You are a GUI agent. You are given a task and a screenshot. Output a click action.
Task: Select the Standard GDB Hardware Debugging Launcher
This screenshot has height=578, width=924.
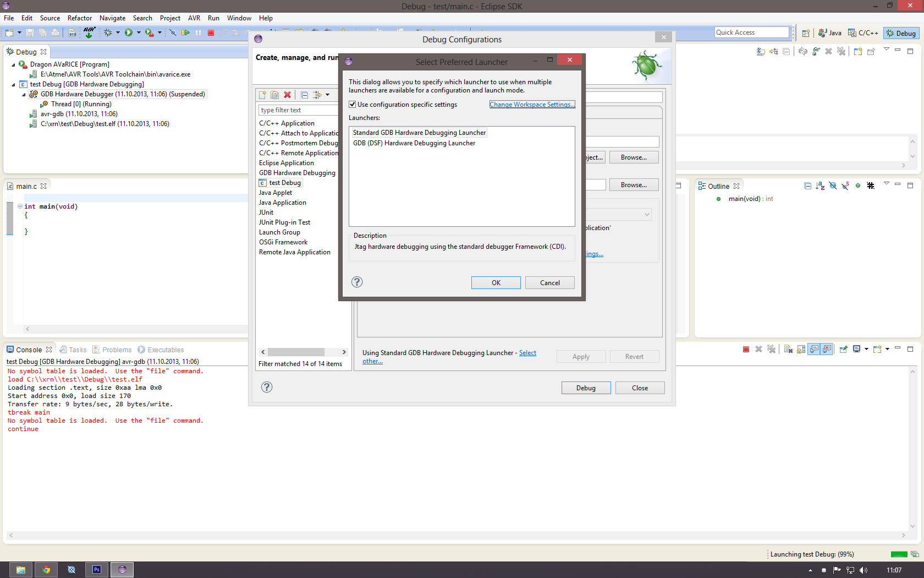(x=419, y=132)
